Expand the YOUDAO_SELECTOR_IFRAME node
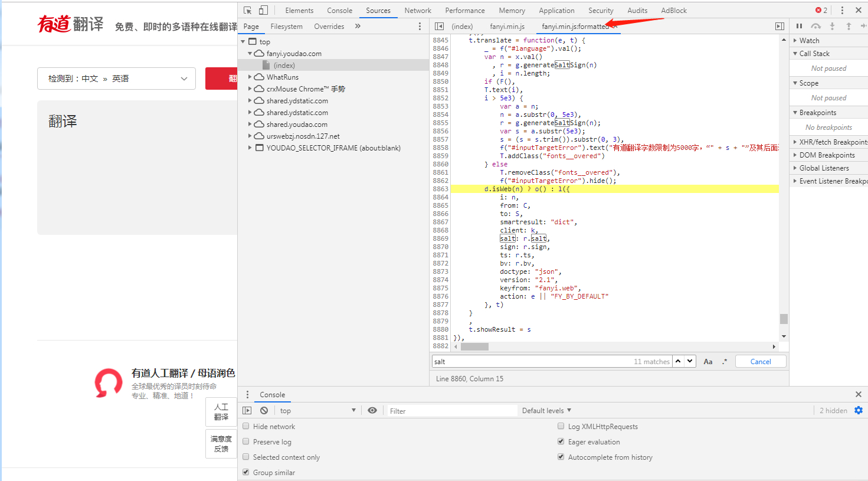 pyautogui.click(x=250, y=148)
